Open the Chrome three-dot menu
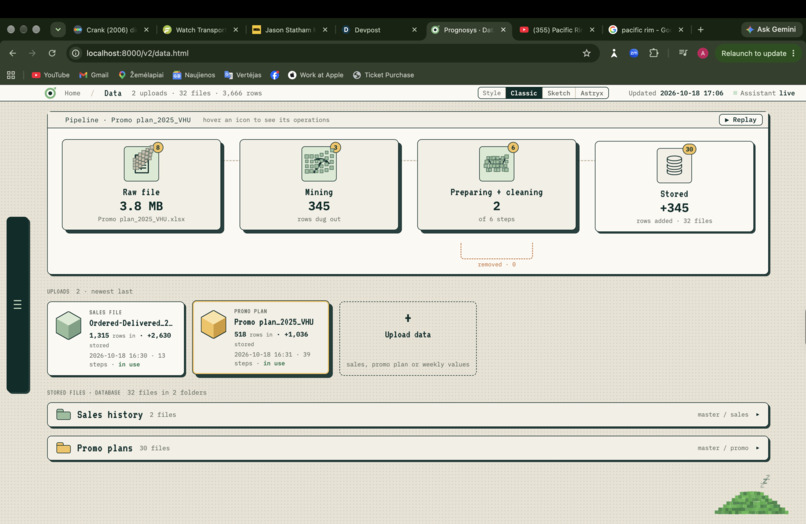Image resolution: width=806 pixels, height=524 pixels. (x=794, y=53)
